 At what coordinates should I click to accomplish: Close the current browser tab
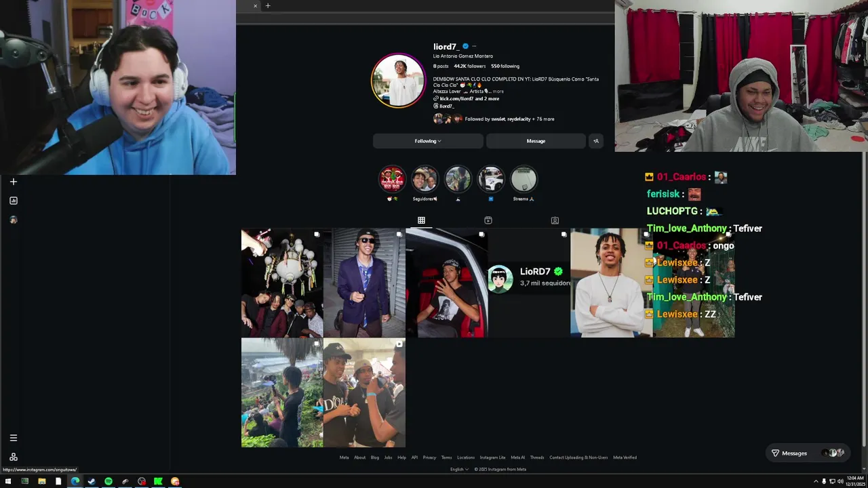pos(256,6)
